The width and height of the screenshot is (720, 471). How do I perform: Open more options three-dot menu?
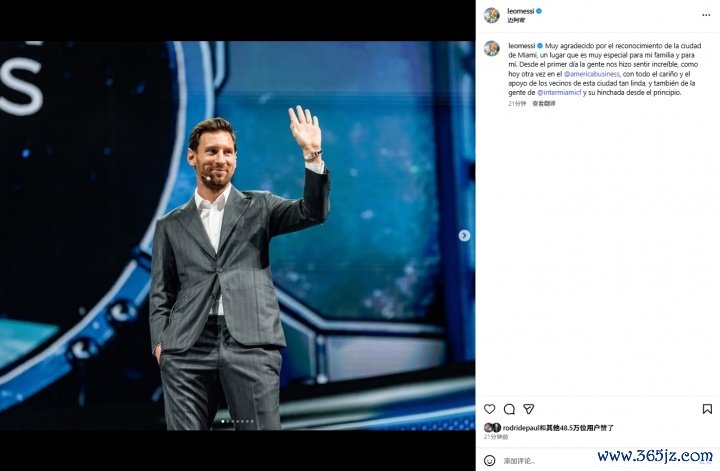[706, 15]
